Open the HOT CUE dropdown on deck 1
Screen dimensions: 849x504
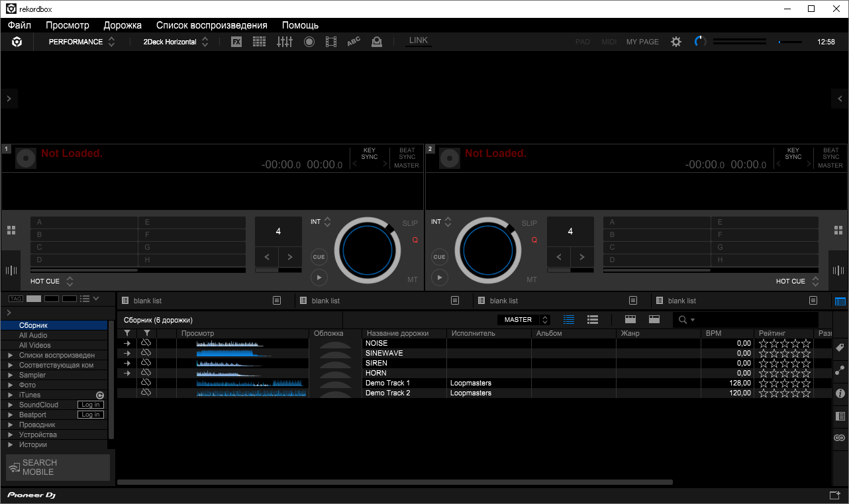coord(70,281)
